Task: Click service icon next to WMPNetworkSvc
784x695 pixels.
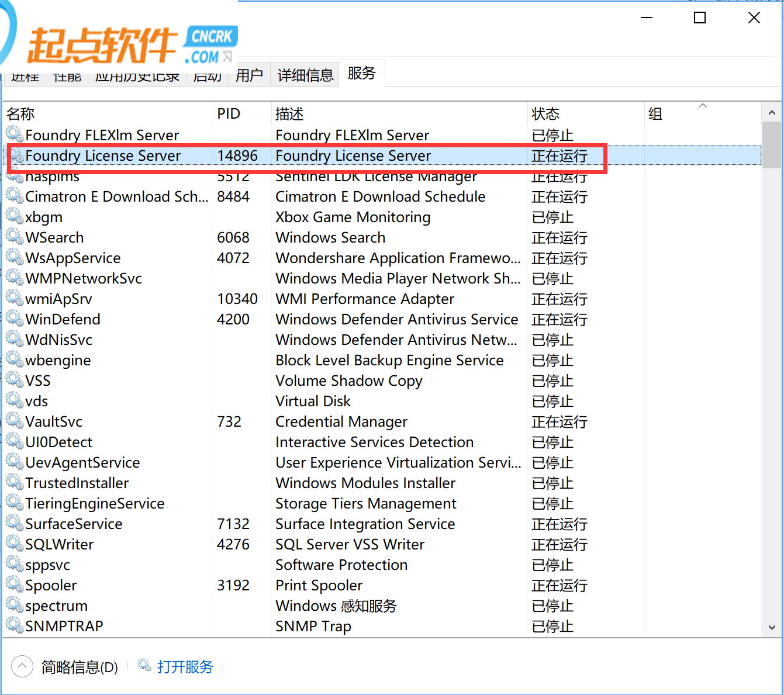Action: 15,278
